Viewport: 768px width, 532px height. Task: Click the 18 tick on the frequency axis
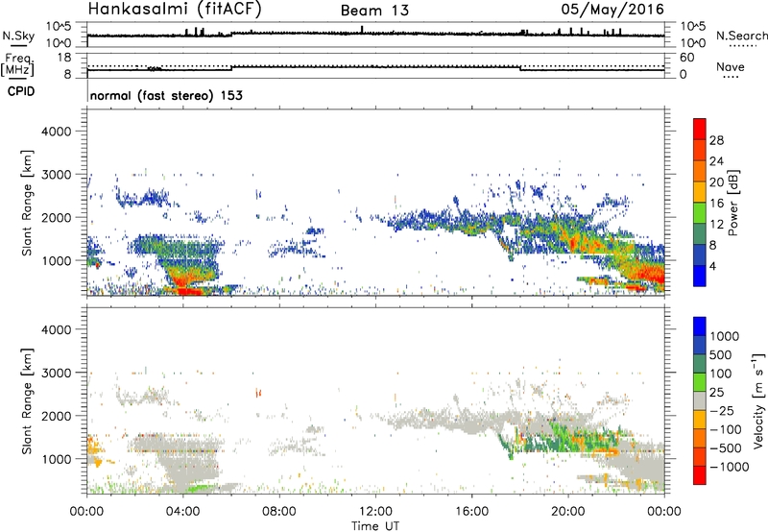pyautogui.click(x=63, y=58)
